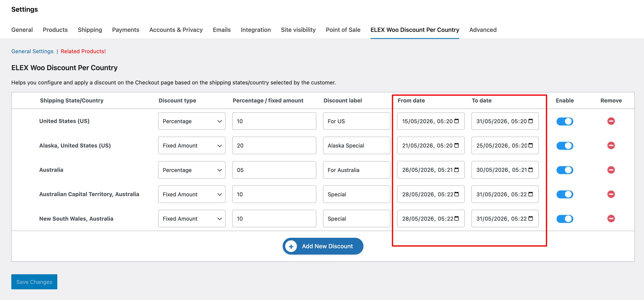
Task: Turn off the Australia discount toggle
Action: (565, 170)
